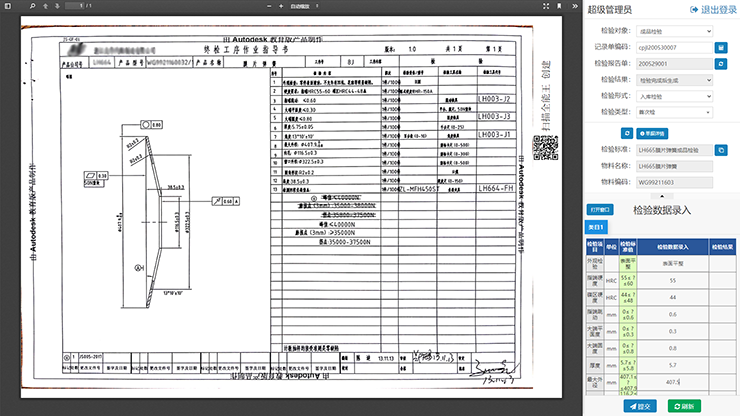The width and height of the screenshot is (740, 416).
Task: Click the blue icon beside 记录单编号 field
Action: (720, 47)
